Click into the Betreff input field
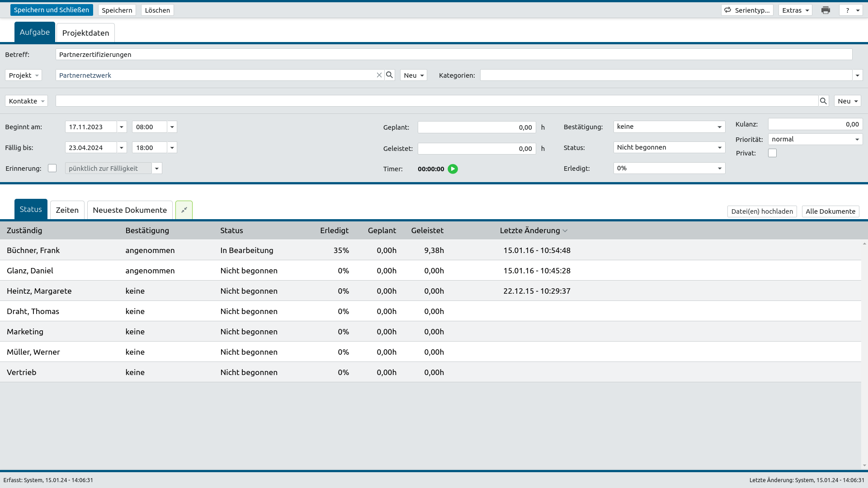 click(x=453, y=55)
